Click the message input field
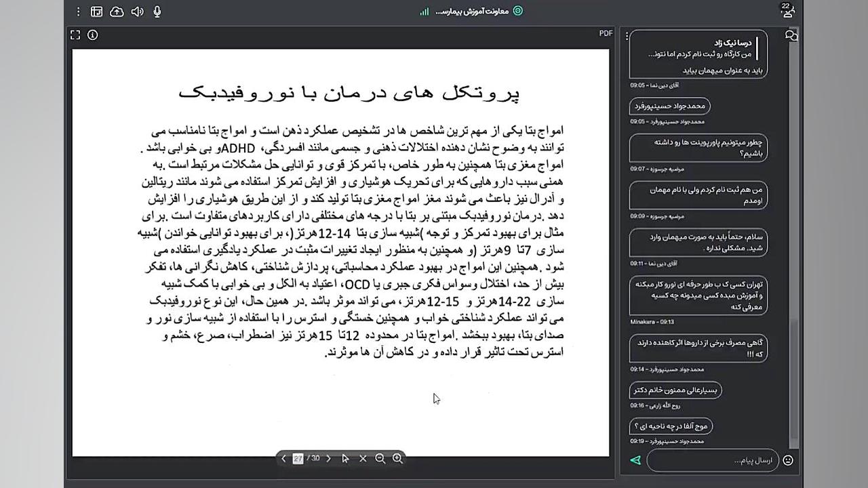 coord(712,460)
